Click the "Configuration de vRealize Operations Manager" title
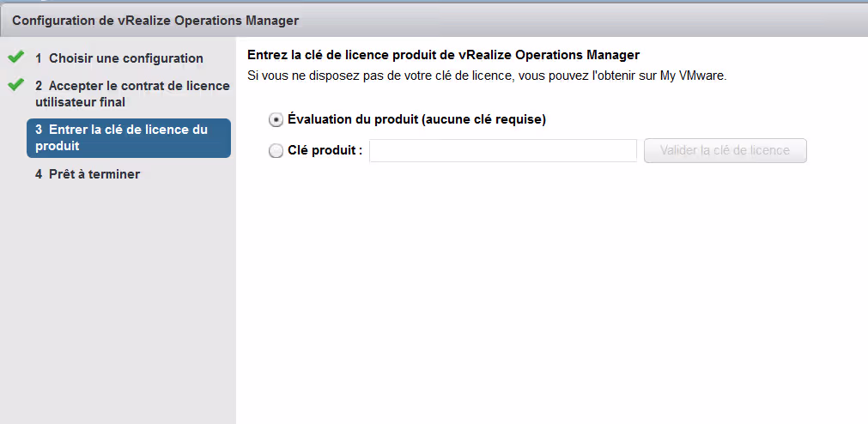 click(x=155, y=20)
